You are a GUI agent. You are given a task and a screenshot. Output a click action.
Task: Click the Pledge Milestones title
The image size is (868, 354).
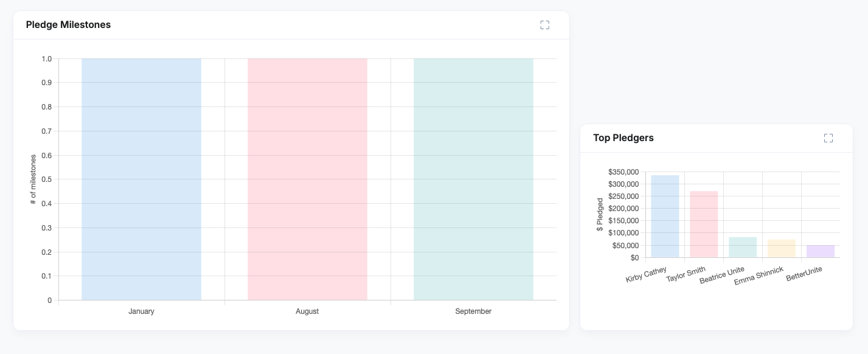[x=68, y=25]
